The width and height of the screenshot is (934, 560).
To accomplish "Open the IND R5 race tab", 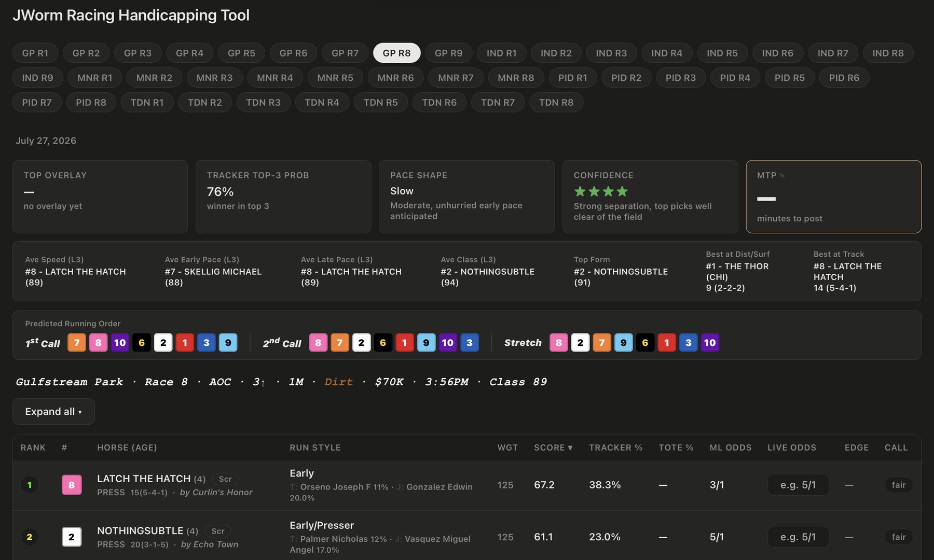I will [722, 53].
